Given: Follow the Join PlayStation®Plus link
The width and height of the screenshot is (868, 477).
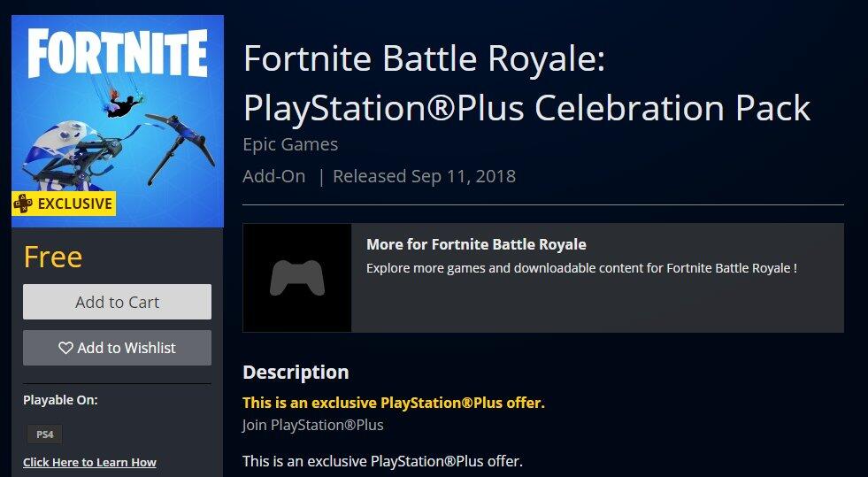Looking at the screenshot, I should click(312, 425).
